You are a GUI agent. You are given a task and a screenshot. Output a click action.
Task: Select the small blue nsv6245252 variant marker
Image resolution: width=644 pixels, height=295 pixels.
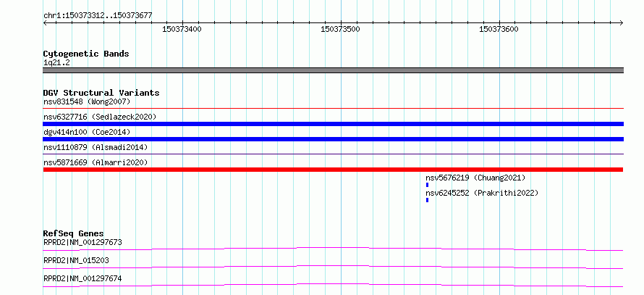point(427,200)
